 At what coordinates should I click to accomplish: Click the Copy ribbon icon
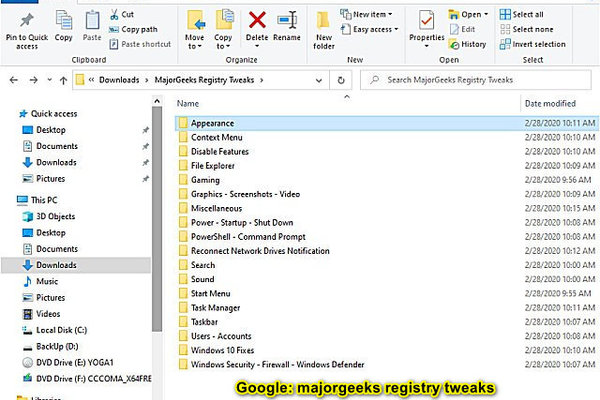(64, 20)
